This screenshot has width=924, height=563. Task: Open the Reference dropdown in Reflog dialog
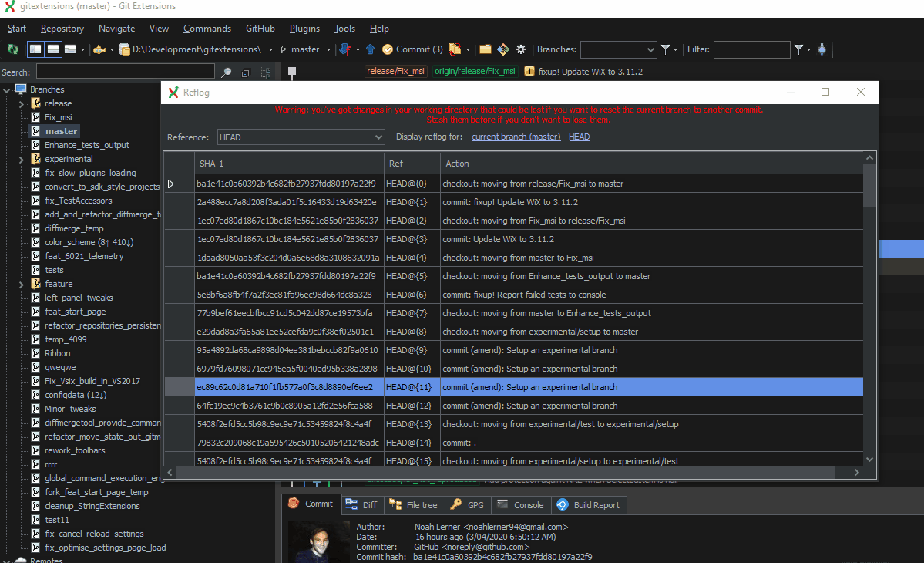301,137
